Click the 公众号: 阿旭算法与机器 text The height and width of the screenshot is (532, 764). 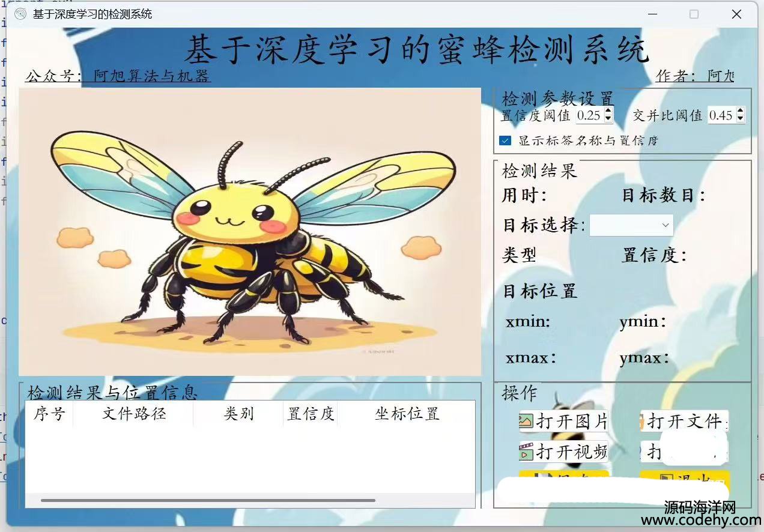pos(118,76)
